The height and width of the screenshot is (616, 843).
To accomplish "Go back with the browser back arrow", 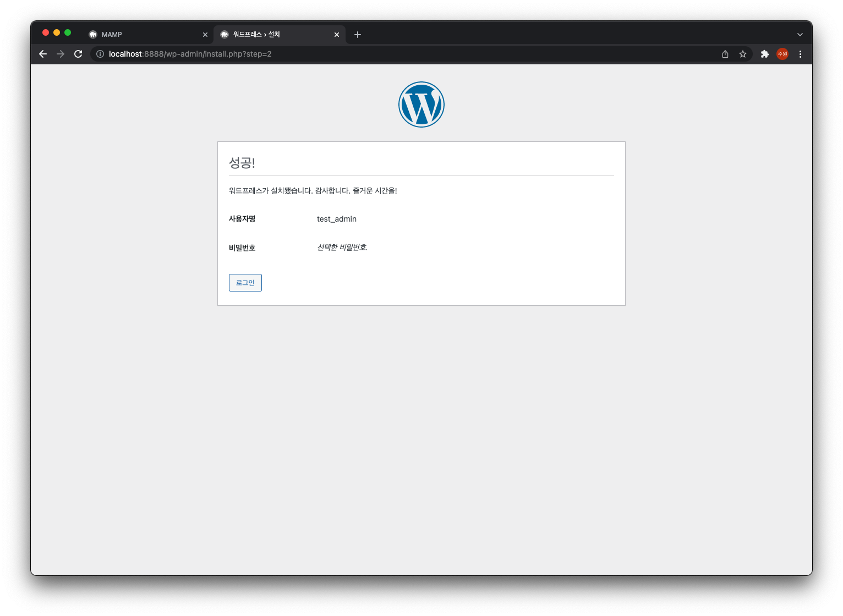I will 43,54.
